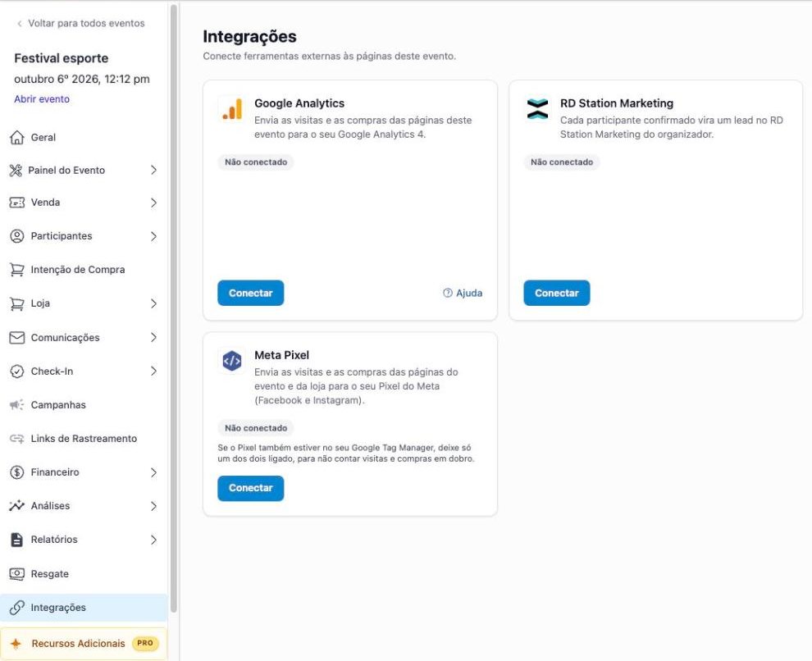Expand the Financeiro submenu chevron
812x661 pixels.
pyautogui.click(x=153, y=472)
